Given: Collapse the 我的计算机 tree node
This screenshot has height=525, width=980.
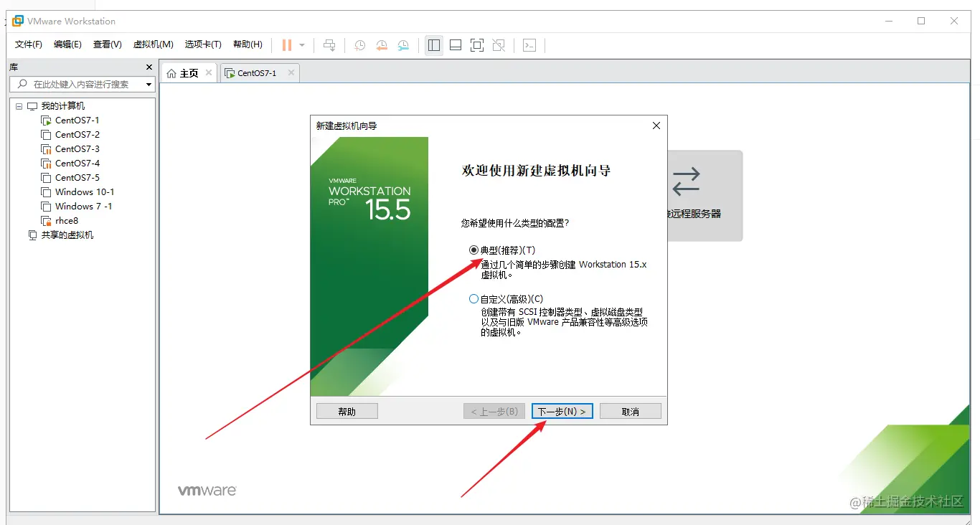Looking at the screenshot, I should tap(19, 106).
